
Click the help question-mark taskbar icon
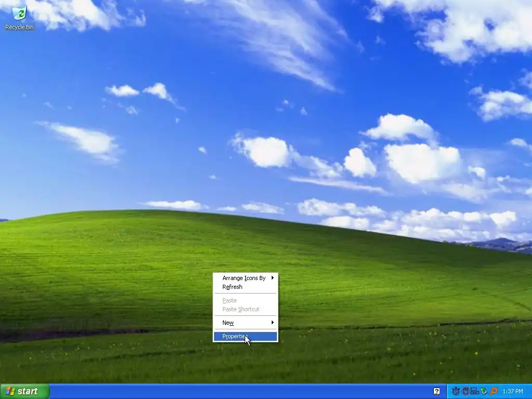(436, 391)
